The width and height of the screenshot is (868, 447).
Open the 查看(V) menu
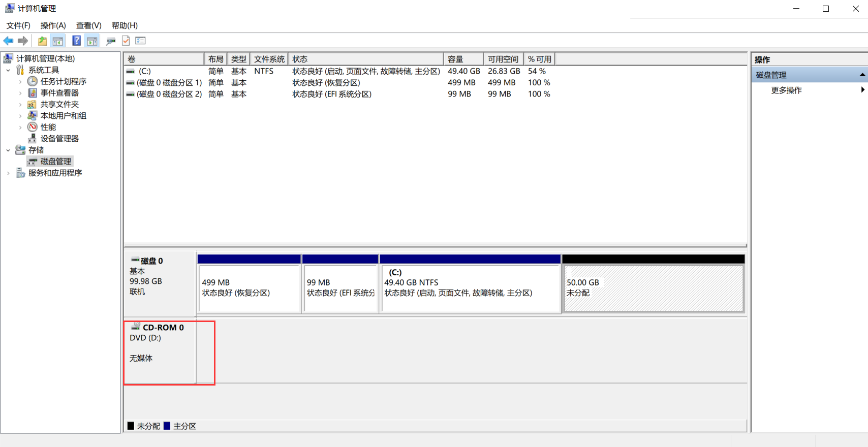pyautogui.click(x=89, y=25)
